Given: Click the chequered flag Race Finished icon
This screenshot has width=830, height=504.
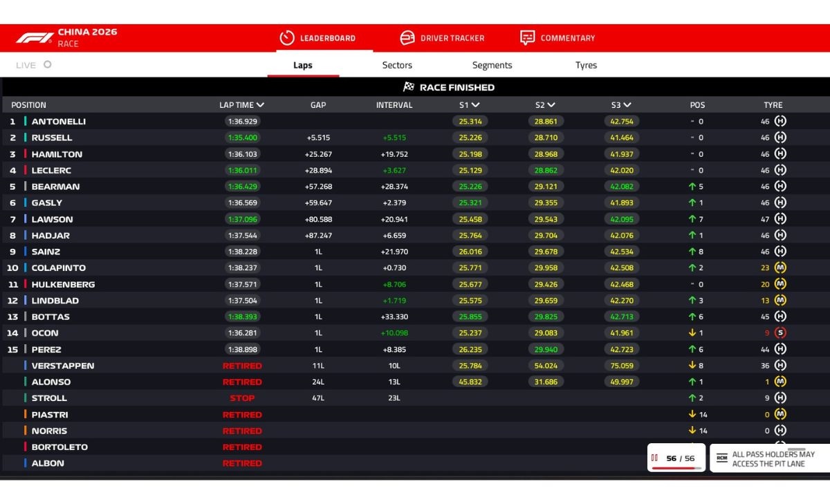Looking at the screenshot, I should 409,87.
